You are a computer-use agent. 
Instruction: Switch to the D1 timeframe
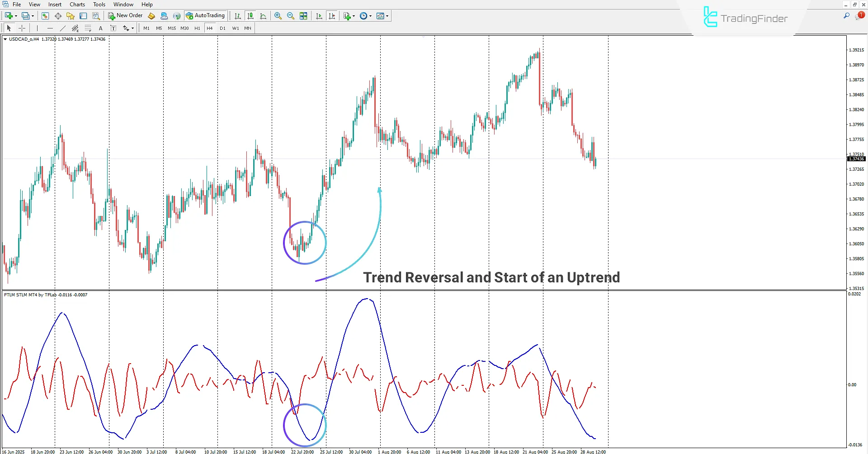[222, 28]
